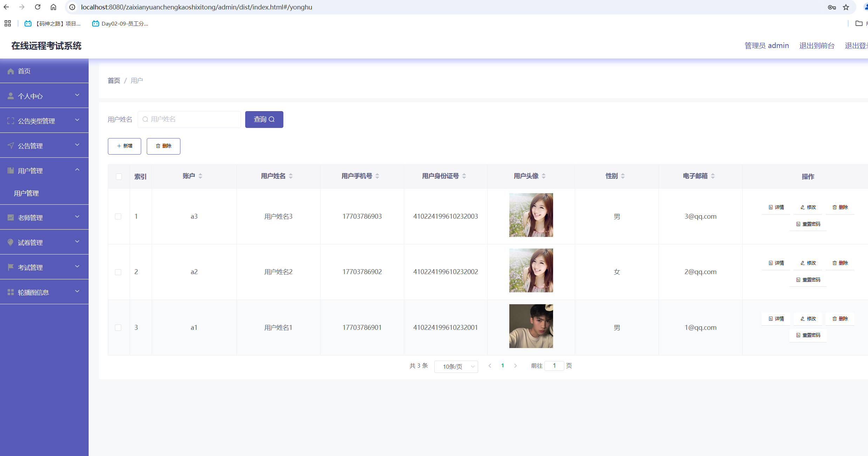Click the 个人中心 person icon

10,96
